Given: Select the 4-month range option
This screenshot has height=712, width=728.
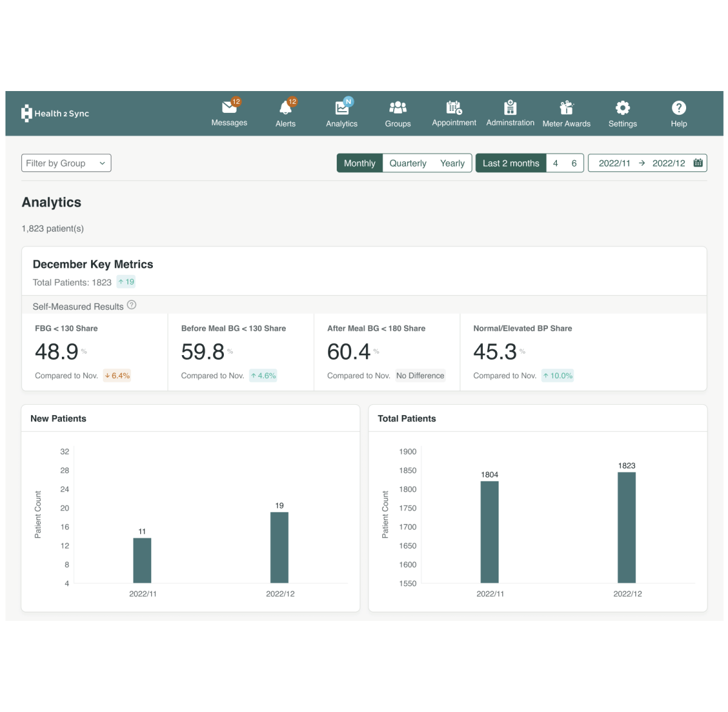Looking at the screenshot, I should (555, 163).
